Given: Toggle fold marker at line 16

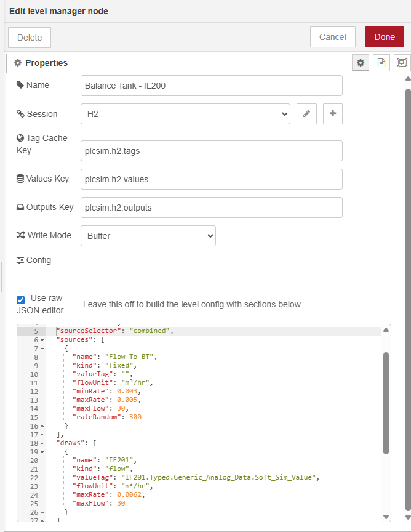Looking at the screenshot, I should click(42, 426).
